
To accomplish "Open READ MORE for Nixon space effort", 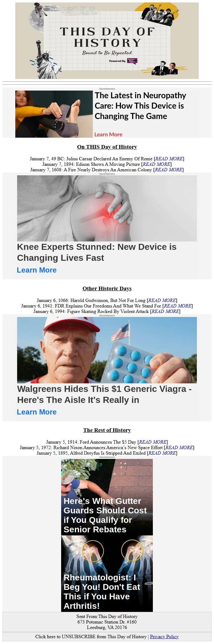I will click(x=179, y=448).
